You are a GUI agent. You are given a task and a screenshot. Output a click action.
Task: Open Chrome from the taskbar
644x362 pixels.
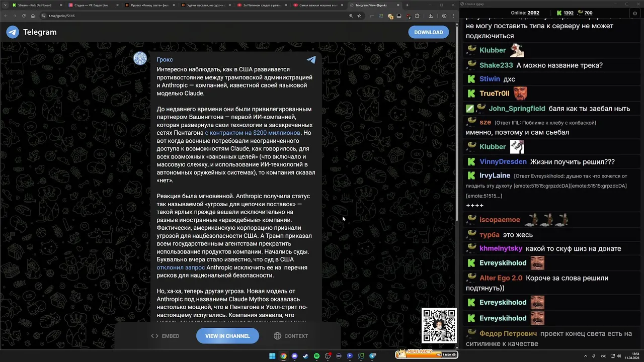(283, 356)
